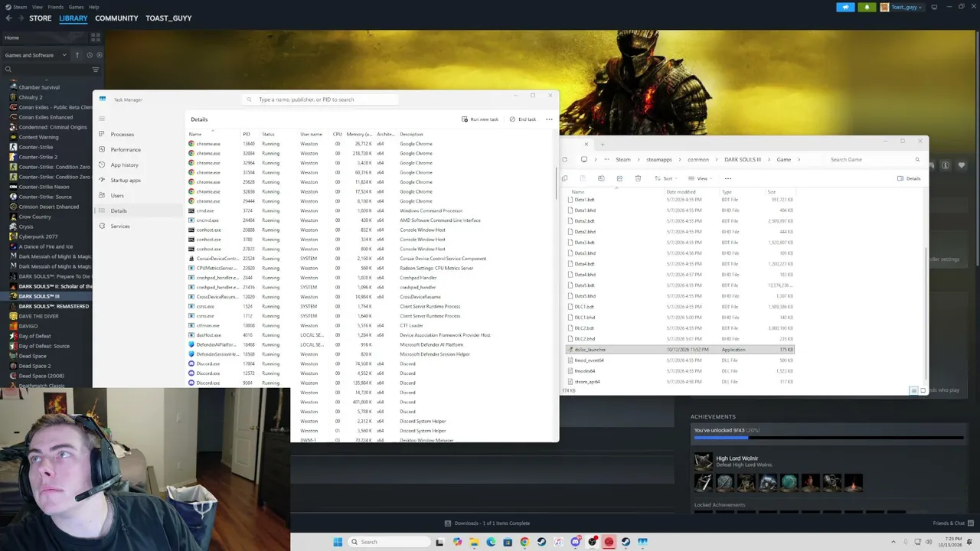This screenshot has height=551, width=980.
Task: Select Content Warning in Steam library
Action: coord(38,137)
